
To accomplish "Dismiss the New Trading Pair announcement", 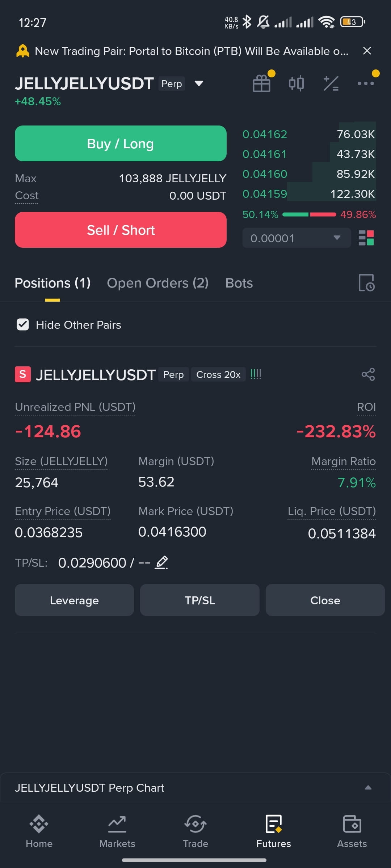I will click(367, 51).
